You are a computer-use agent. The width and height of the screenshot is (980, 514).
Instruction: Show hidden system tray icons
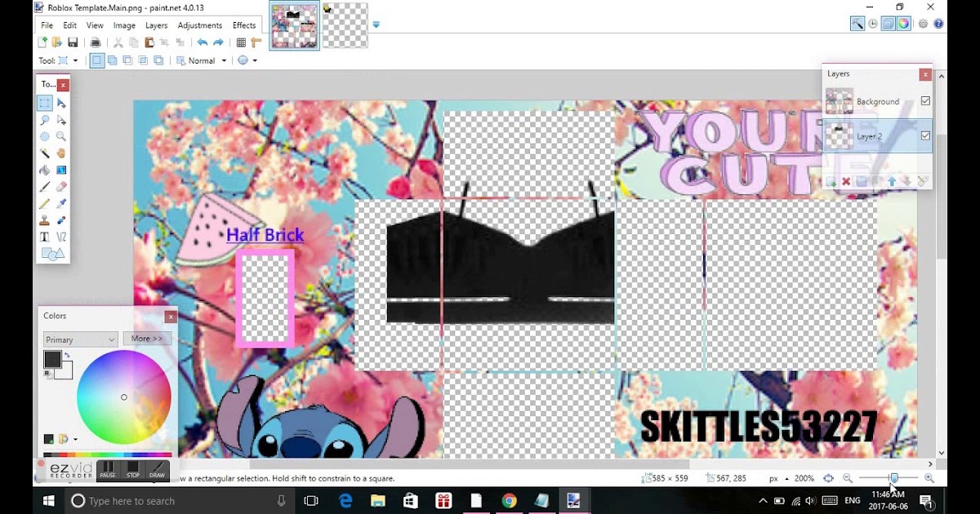click(x=763, y=501)
